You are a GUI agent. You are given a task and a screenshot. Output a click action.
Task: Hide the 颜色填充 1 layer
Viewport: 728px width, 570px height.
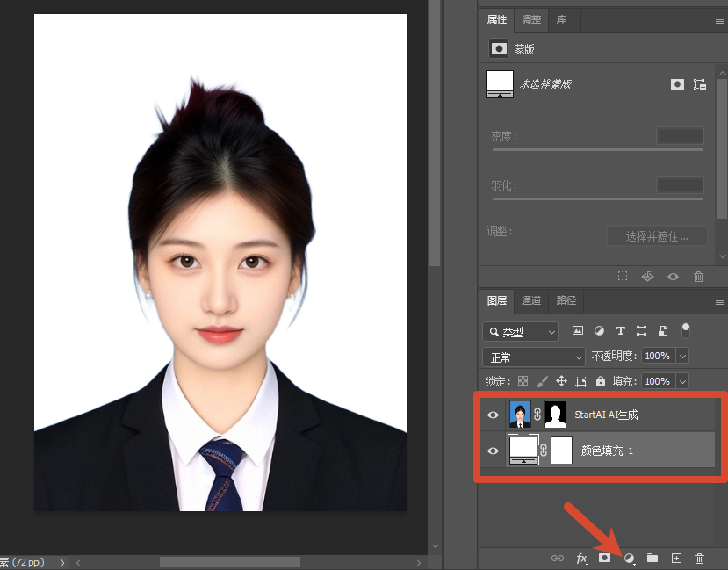(493, 451)
